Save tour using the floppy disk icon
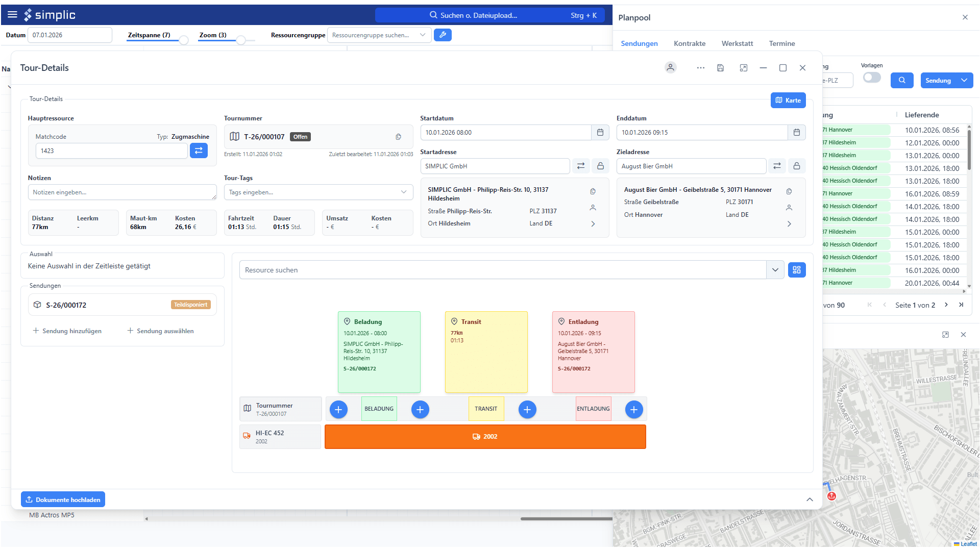The image size is (980, 551). pyautogui.click(x=720, y=68)
